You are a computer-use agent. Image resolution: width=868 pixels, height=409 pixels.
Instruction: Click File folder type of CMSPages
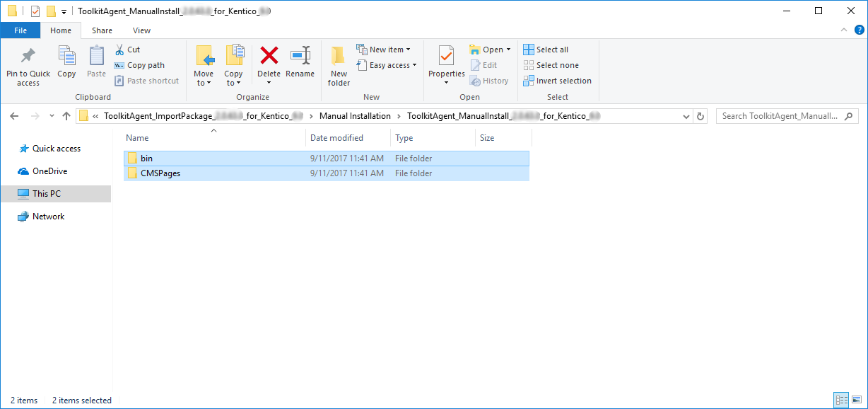[x=414, y=173]
